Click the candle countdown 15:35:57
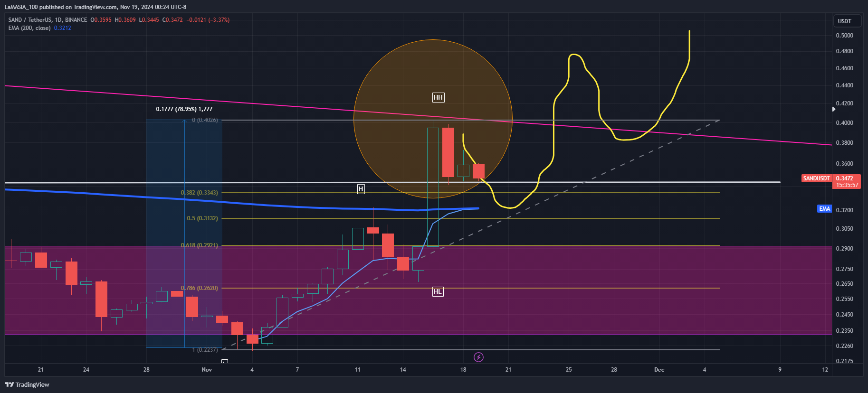The width and height of the screenshot is (868, 393). click(x=847, y=185)
